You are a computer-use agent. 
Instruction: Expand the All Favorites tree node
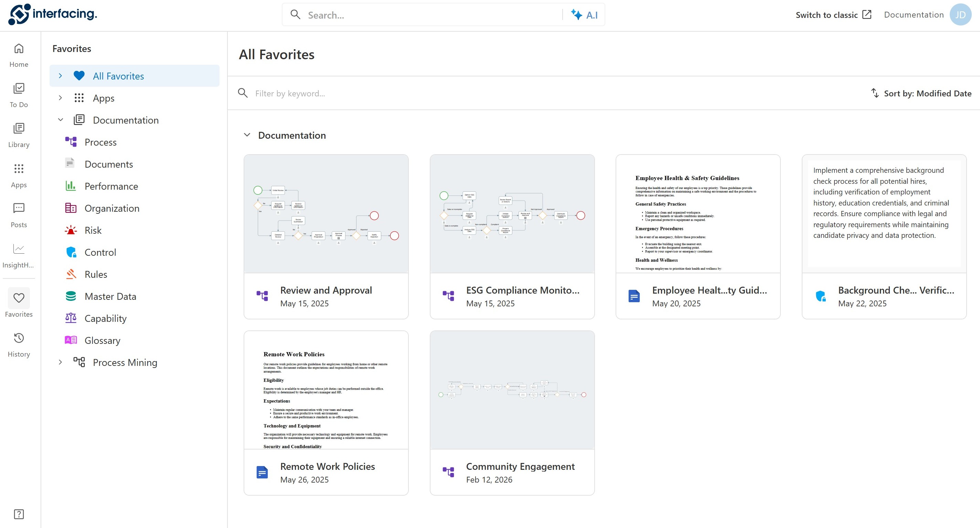60,76
